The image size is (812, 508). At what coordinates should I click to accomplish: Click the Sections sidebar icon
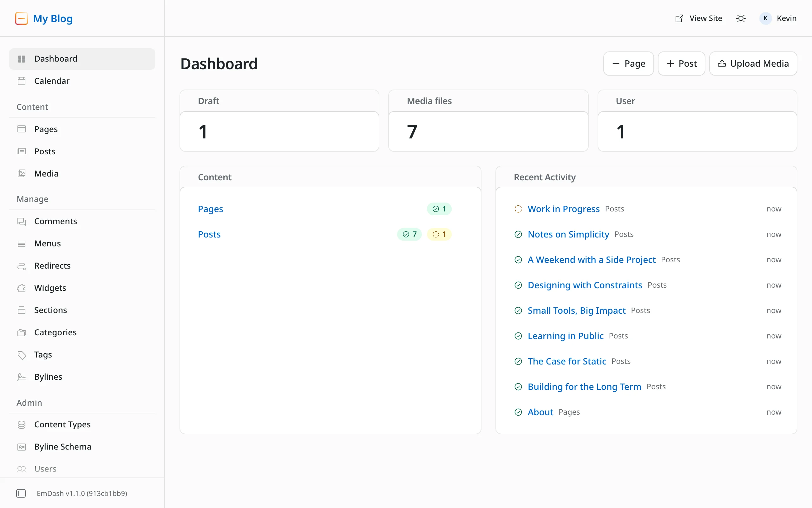click(x=22, y=310)
